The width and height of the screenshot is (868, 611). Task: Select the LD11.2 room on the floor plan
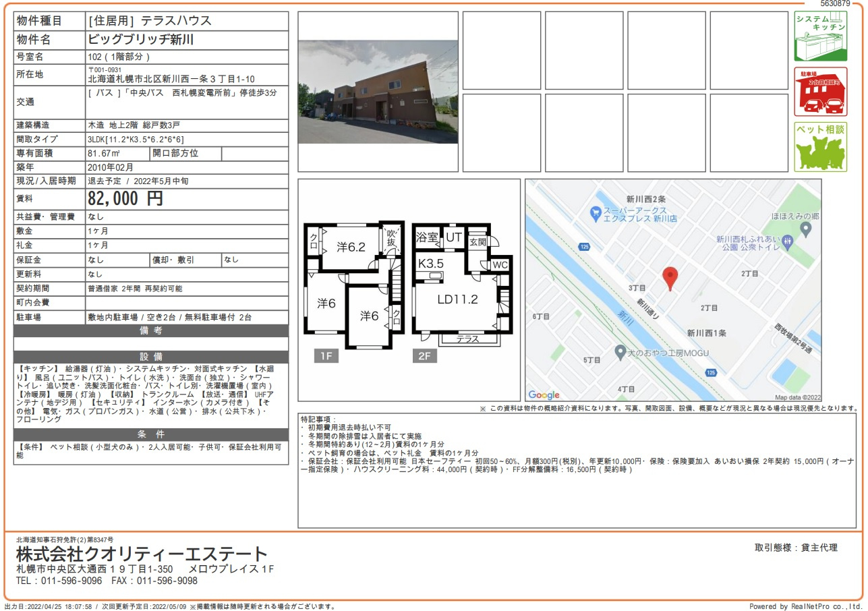(457, 299)
